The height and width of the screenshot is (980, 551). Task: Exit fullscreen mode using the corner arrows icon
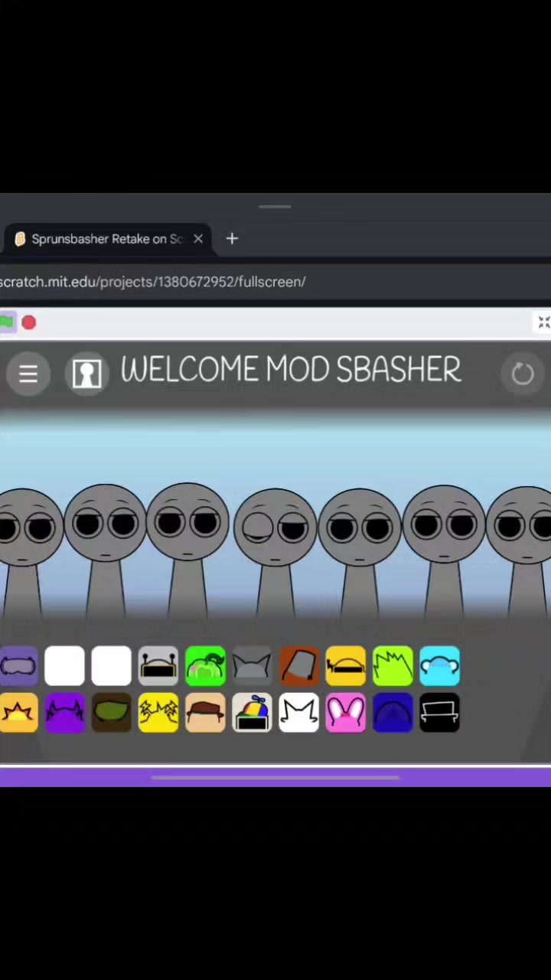coord(543,323)
